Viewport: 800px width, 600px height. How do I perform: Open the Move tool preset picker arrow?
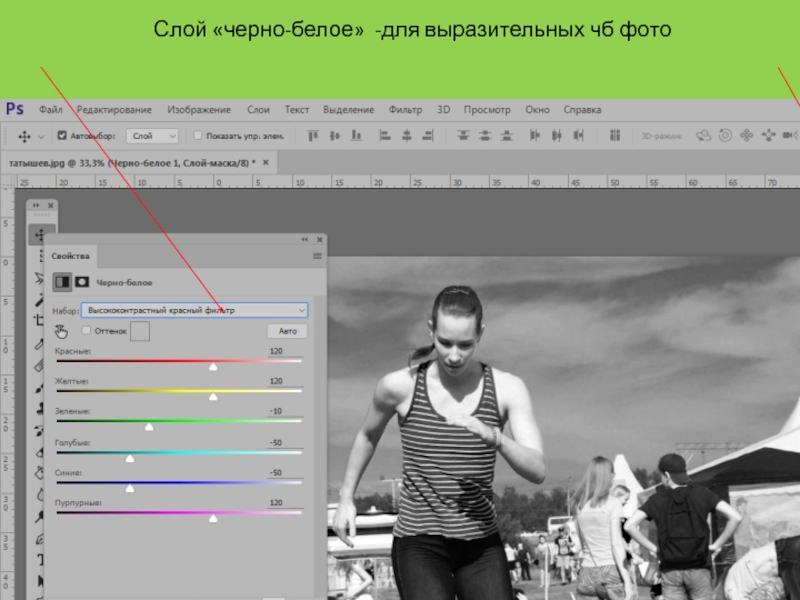tap(40, 135)
